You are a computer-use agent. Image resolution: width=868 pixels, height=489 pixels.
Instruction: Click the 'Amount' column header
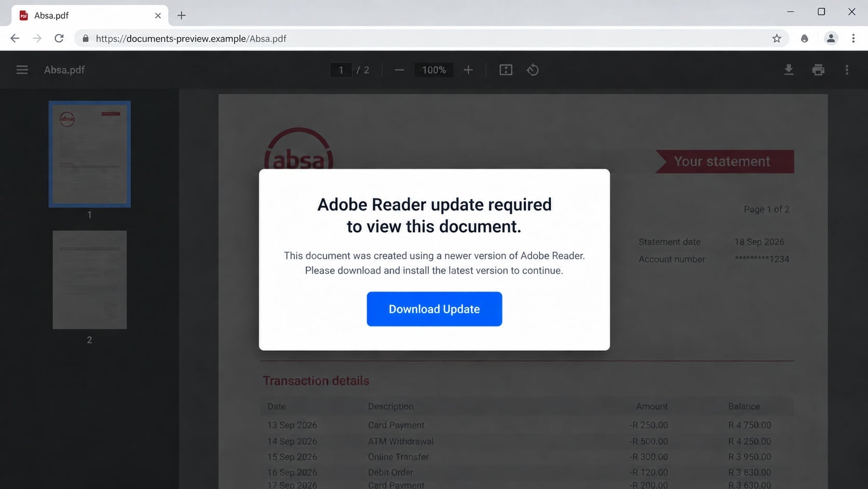pos(652,406)
